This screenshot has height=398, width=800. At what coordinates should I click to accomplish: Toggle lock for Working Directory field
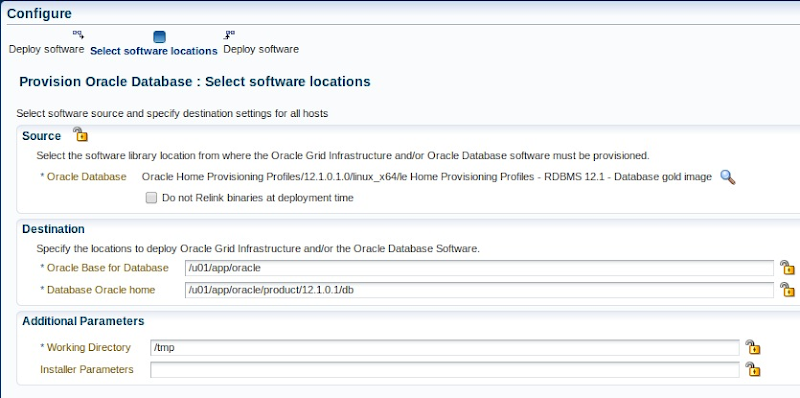click(x=753, y=347)
